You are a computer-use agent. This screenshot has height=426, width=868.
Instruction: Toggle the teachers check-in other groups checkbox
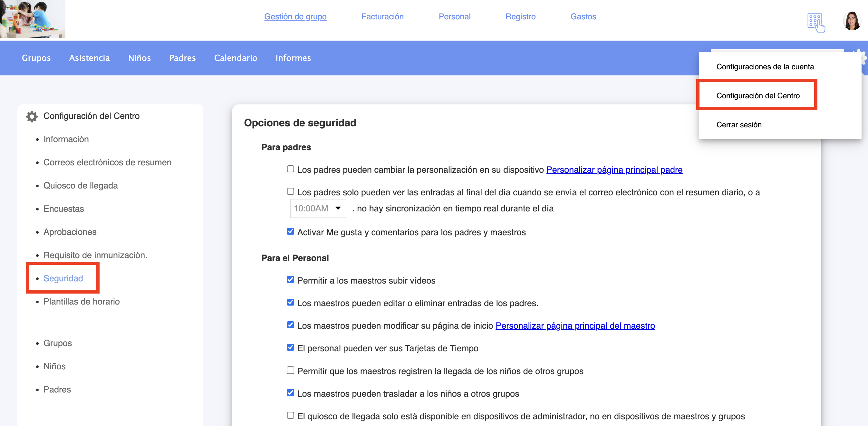(x=290, y=370)
